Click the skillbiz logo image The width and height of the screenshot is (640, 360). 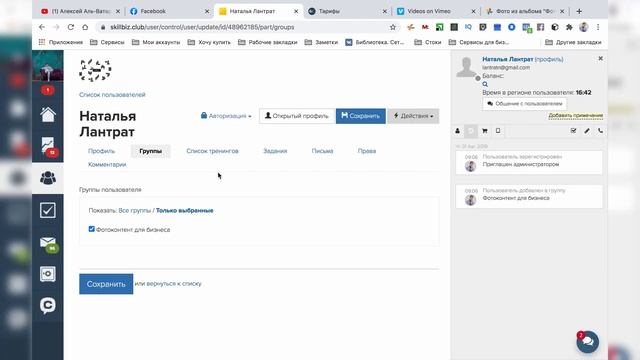[95, 70]
